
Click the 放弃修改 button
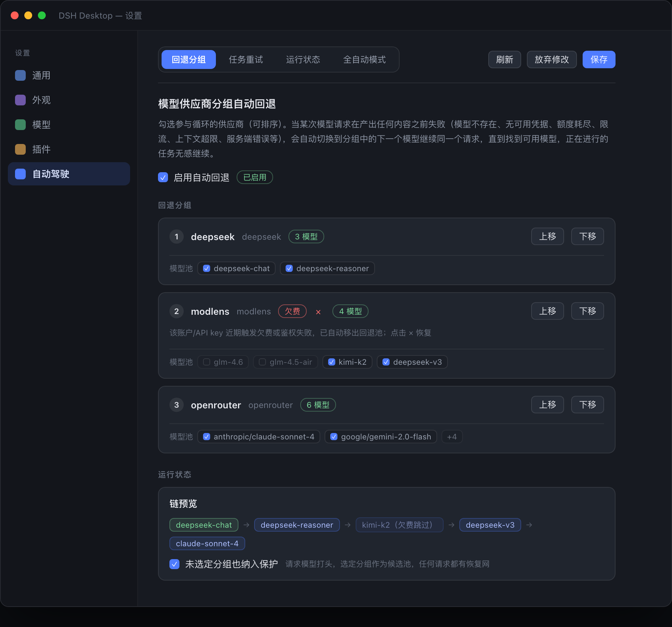pyautogui.click(x=552, y=59)
